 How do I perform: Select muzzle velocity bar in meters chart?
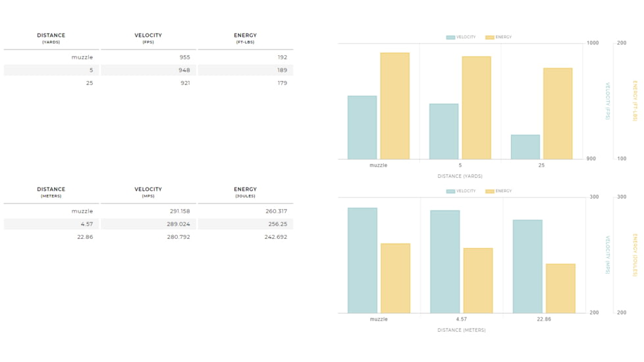362,261
